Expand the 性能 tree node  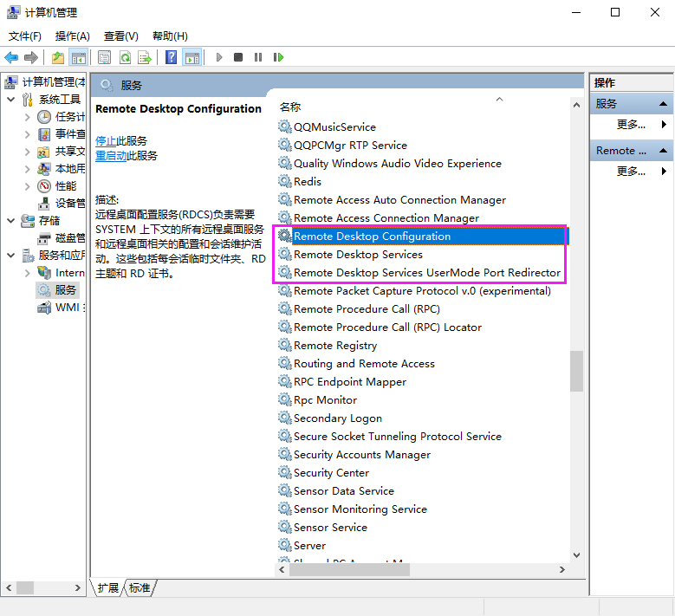point(28,186)
